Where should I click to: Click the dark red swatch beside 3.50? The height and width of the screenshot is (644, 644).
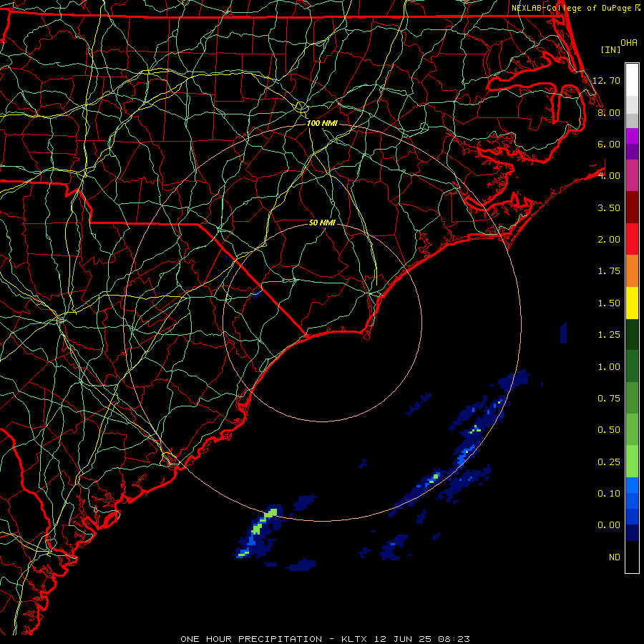click(x=632, y=208)
